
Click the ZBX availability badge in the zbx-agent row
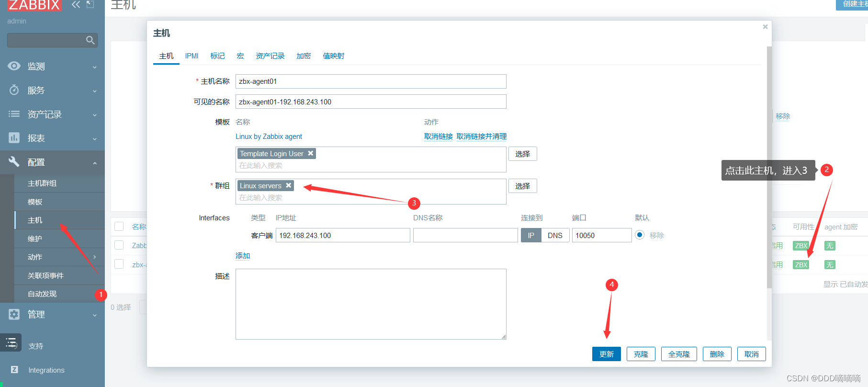[x=801, y=265]
